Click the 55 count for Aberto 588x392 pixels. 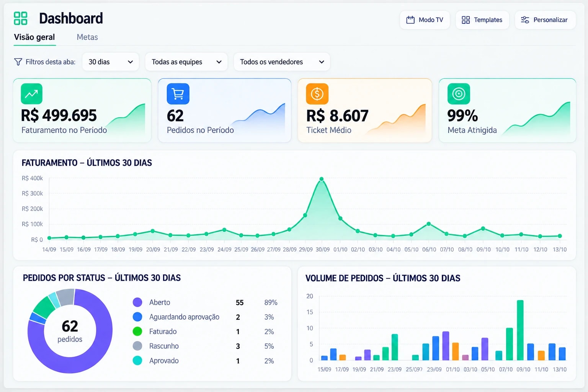tap(240, 302)
